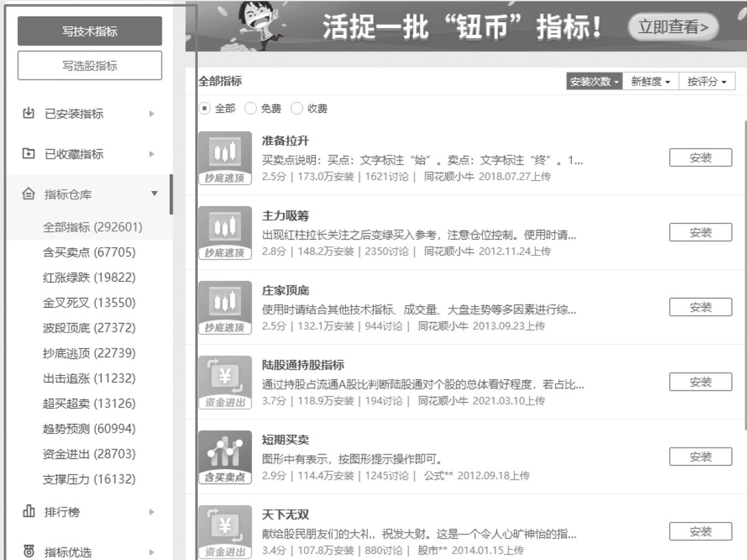Open the 安装次数 sort dropdown

(594, 82)
